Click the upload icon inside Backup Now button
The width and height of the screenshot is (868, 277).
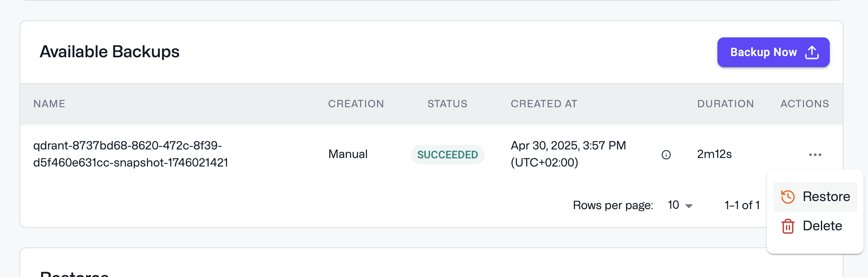pos(812,52)
